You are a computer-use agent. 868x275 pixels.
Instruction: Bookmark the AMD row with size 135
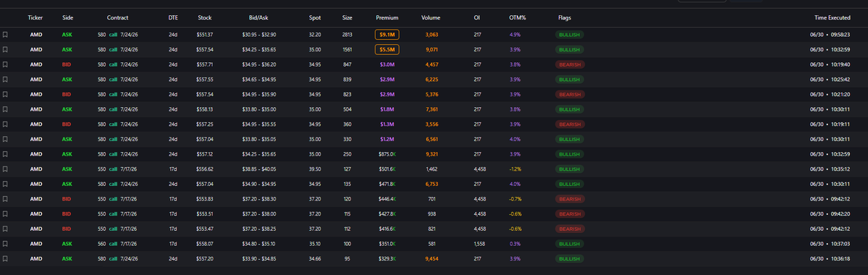(x=4, y=184)
